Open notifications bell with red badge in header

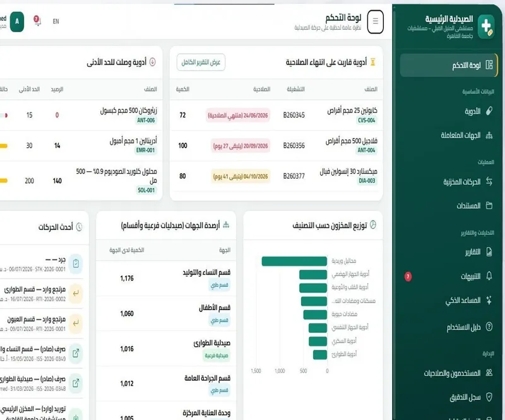(37, 21)
